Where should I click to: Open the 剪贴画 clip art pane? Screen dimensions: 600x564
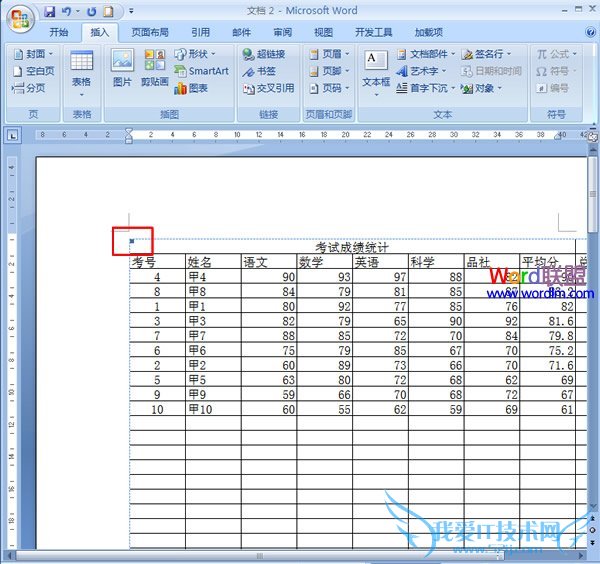click(x=155, y=67)
